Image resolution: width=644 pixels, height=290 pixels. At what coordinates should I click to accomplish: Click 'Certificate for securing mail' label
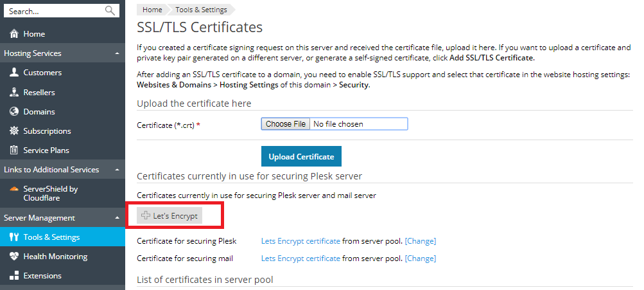click(x=185, y=258)
